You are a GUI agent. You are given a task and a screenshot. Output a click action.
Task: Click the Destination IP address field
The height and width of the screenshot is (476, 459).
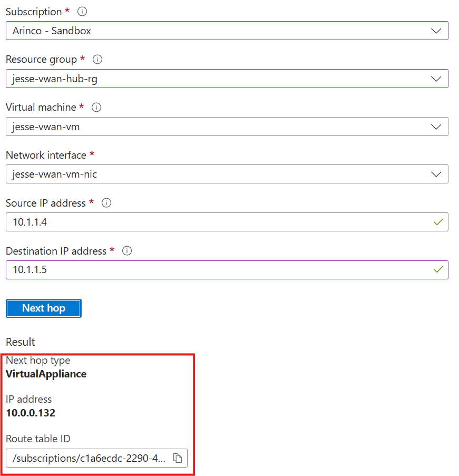point(216,270)
